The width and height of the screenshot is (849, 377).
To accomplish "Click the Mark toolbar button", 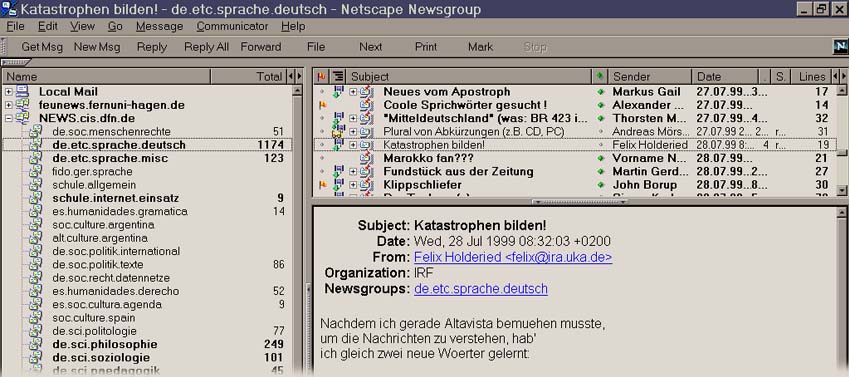I will click(480, 47).
